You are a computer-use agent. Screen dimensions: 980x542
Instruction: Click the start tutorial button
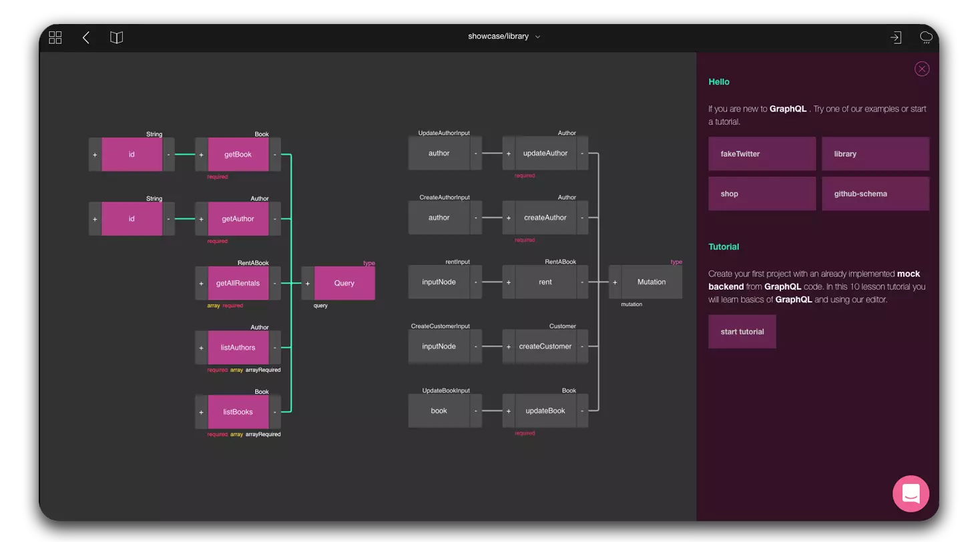(742, 332)
